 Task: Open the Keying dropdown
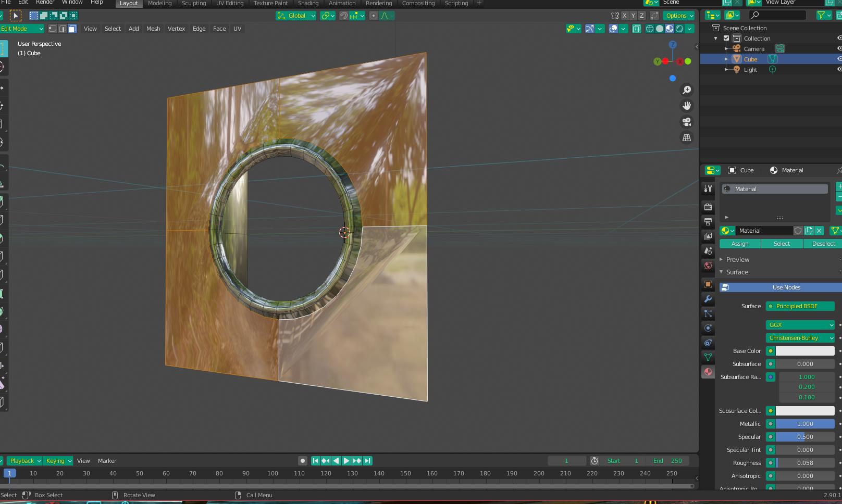coord(58,461)
